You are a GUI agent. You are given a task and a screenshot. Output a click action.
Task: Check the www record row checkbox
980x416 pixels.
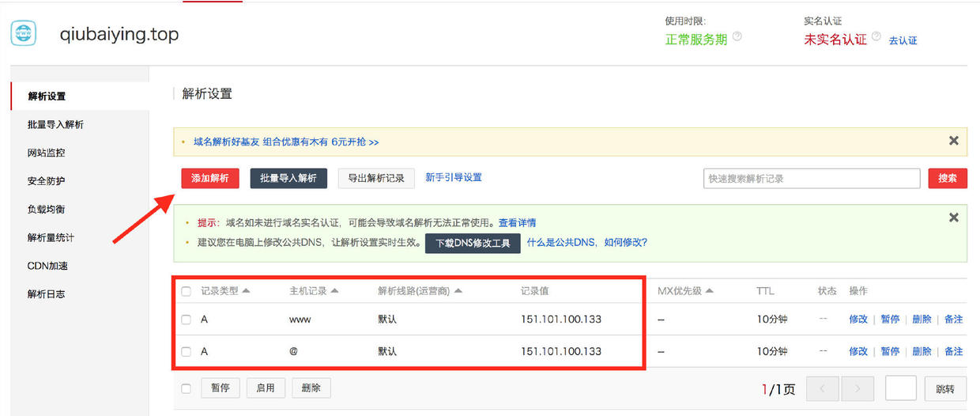click(x=187, y=320)
